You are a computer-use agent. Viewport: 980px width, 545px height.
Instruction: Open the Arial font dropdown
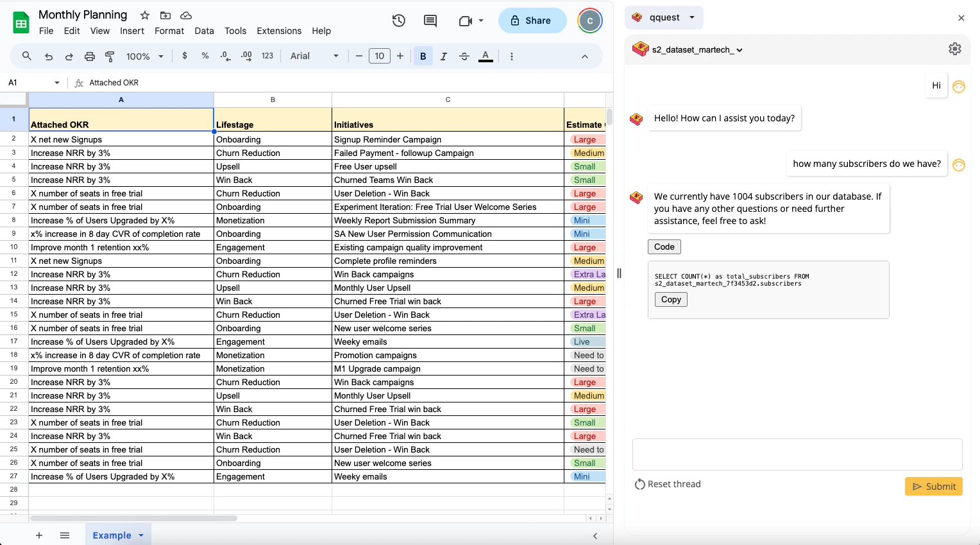click(x=314, y=56)
